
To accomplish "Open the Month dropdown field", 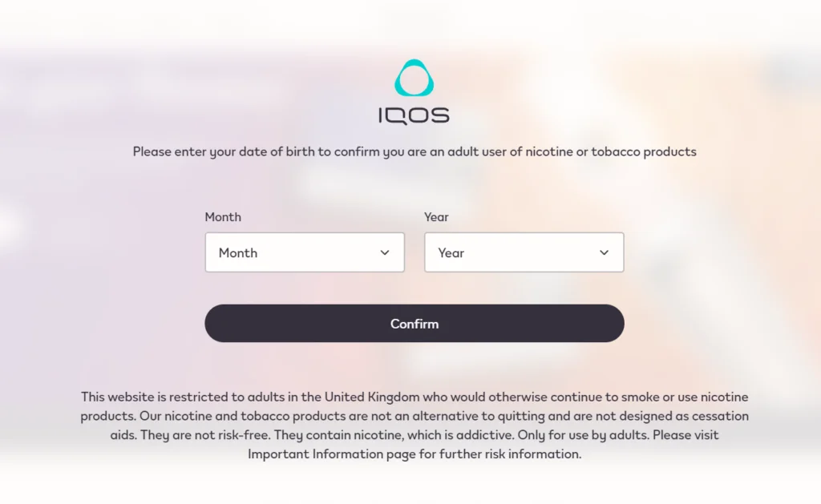I will (x=305, y=252).
